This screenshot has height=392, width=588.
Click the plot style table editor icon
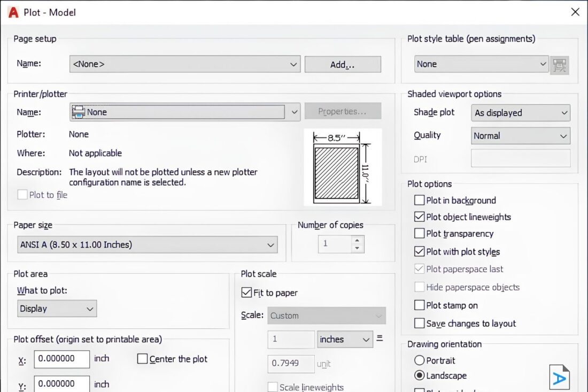point(560,65)
